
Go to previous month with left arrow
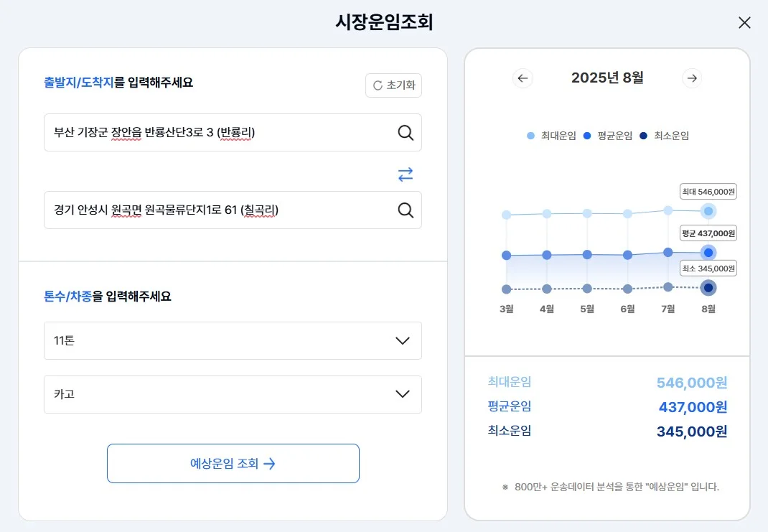[x=523, y=78]
